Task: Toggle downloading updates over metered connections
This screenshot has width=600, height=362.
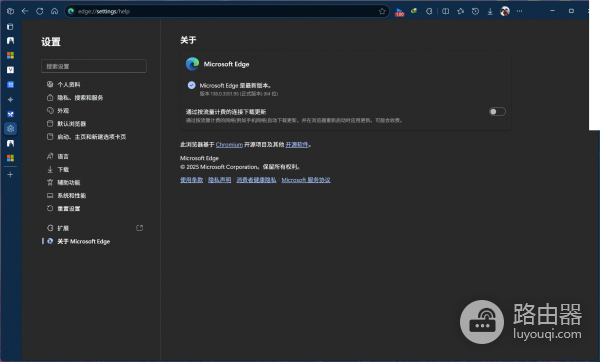Action: pyautogui.click(x=497, y=112)
